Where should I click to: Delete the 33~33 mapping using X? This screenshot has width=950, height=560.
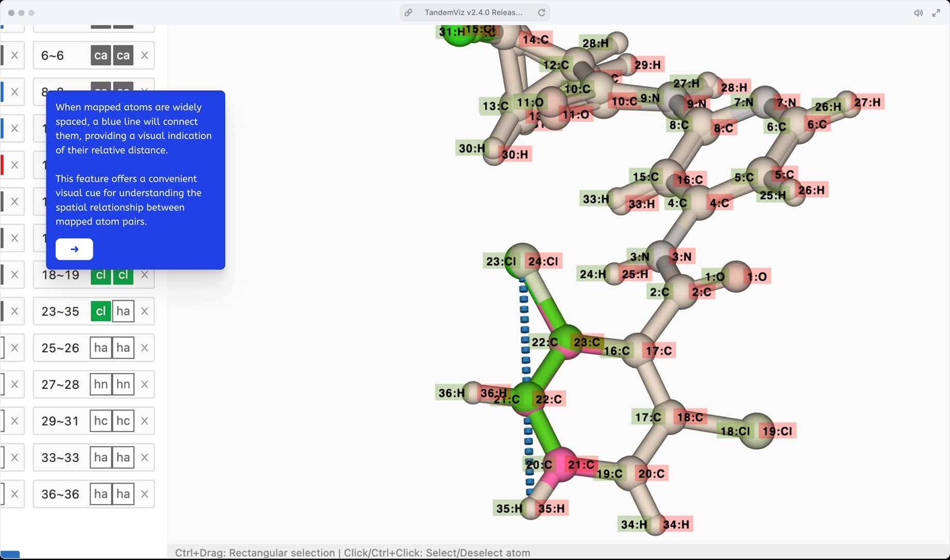click(145, 457)
